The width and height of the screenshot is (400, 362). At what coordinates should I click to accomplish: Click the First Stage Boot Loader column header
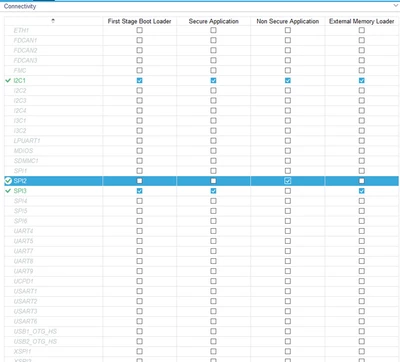tap(139, 21)
